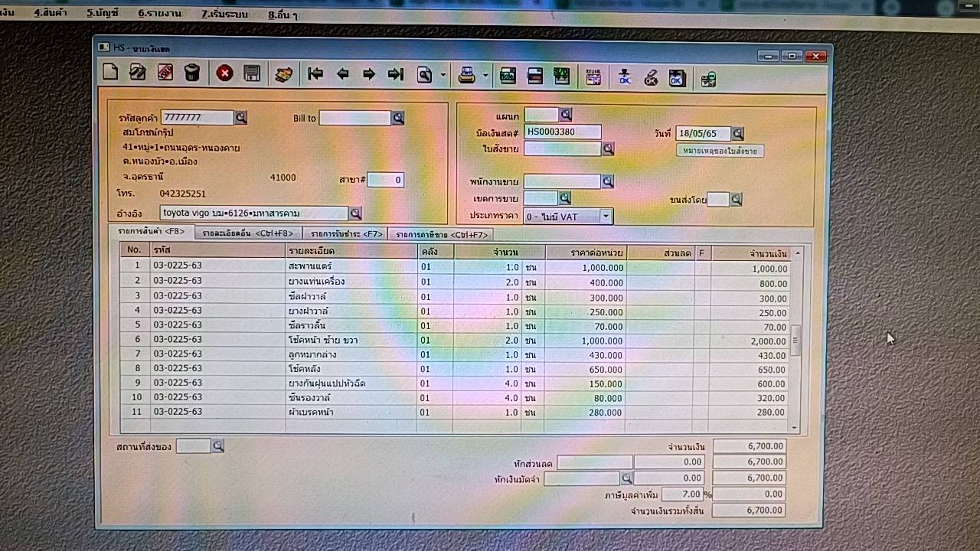
Task: Click the พนักงานขาย lookup magnifier
Action: pos(607,181)
